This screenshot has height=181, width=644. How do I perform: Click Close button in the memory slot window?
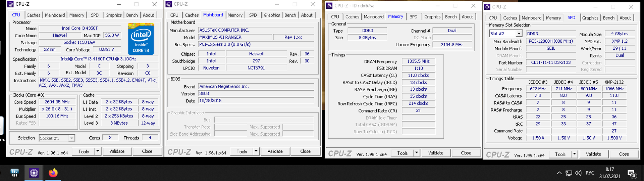(x=624, y=154)
